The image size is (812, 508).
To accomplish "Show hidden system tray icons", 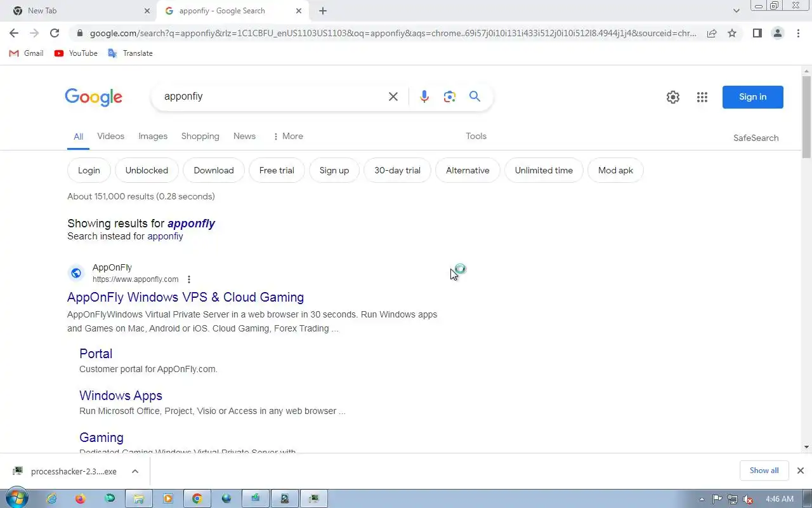I will point(702,499).
